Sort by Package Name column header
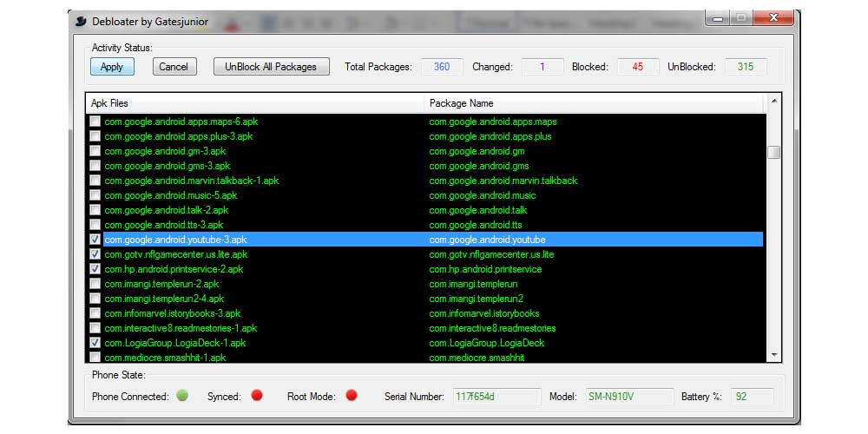868x434 pixels. click(x=594, y=103)
